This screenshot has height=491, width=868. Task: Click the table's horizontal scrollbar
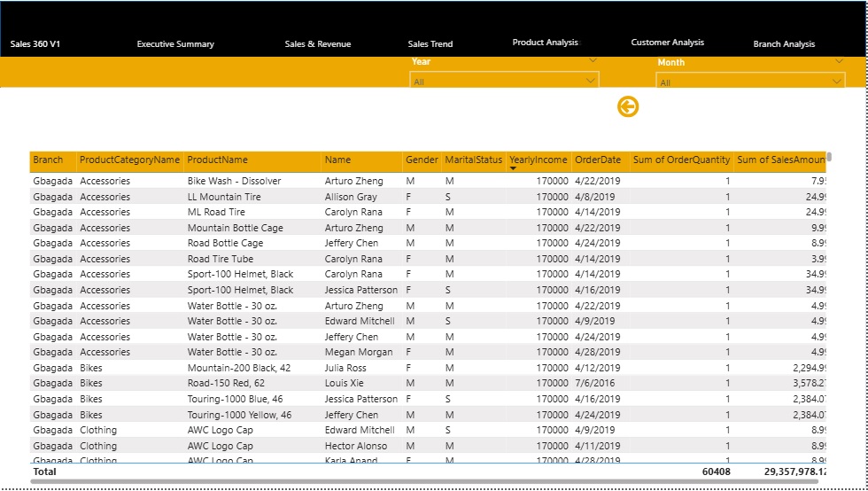[x=425, y=482]
